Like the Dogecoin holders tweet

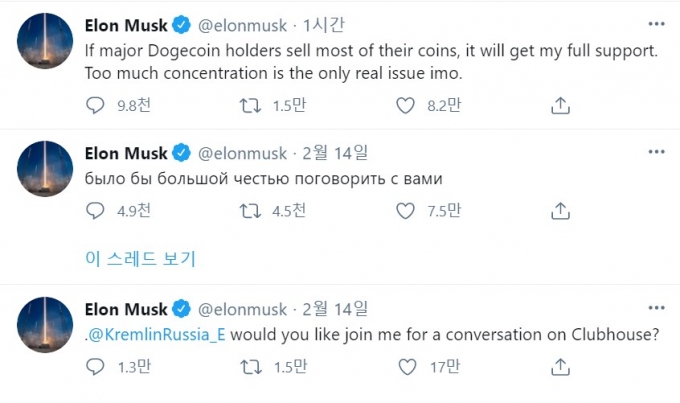405,104
